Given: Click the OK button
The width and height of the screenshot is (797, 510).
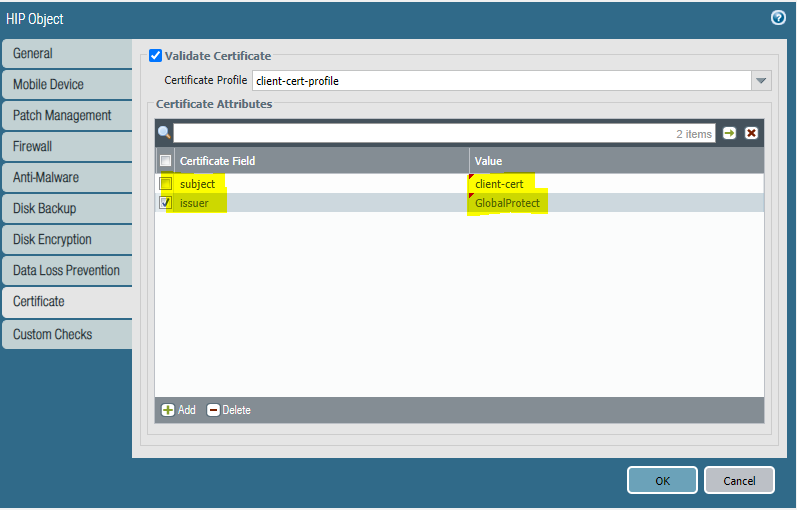Looking at the screenshot, I should [x=662, y=481].
